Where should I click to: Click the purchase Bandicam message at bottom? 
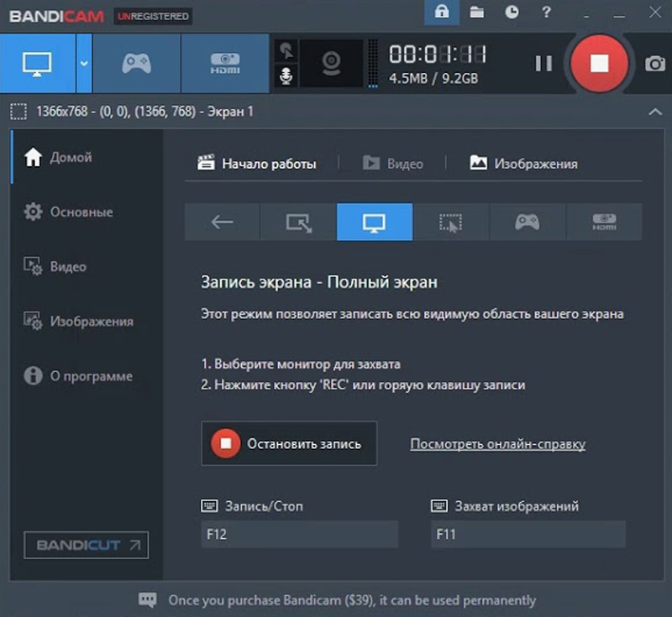(x=352, y=600)
